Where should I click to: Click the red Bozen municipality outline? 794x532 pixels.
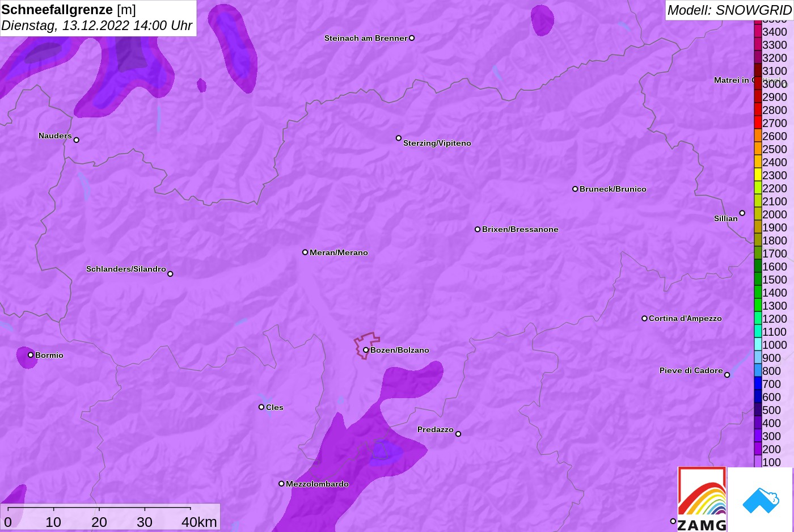367,345
